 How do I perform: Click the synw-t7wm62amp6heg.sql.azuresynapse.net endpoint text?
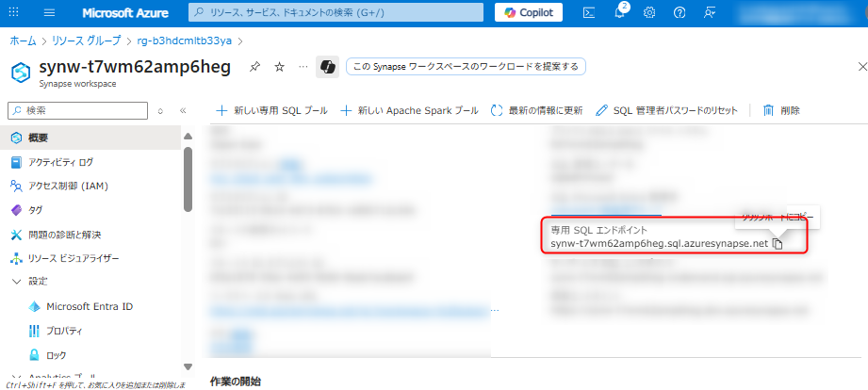(x=660, y=244)
